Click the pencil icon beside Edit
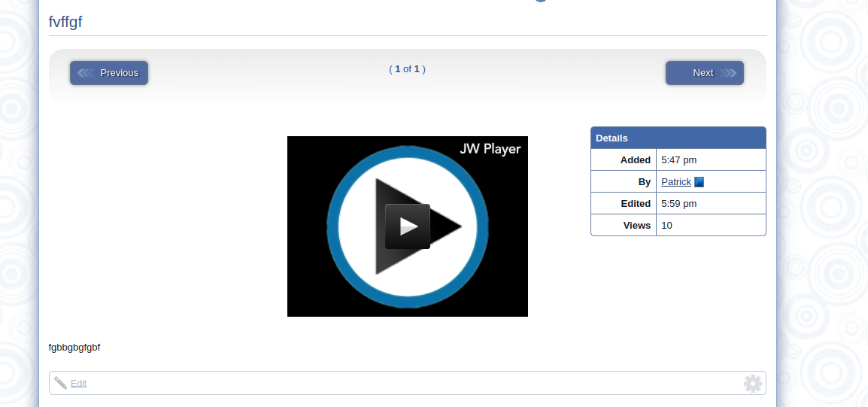868x407 pixels. coord(60,383)
